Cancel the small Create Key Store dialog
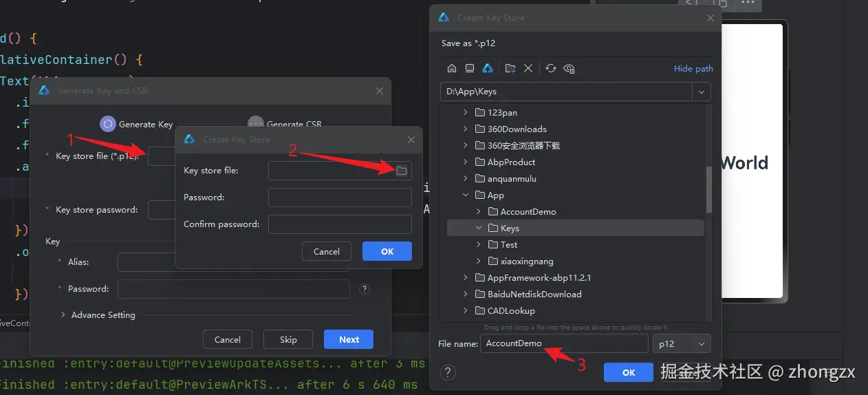This screenshot has width=868, height=395. coord(327,251)
